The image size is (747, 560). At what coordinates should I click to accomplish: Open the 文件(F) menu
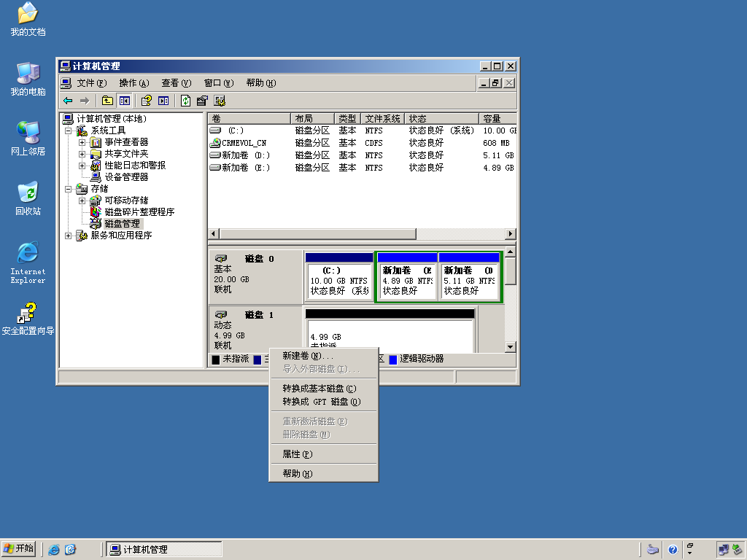point(91,83)
